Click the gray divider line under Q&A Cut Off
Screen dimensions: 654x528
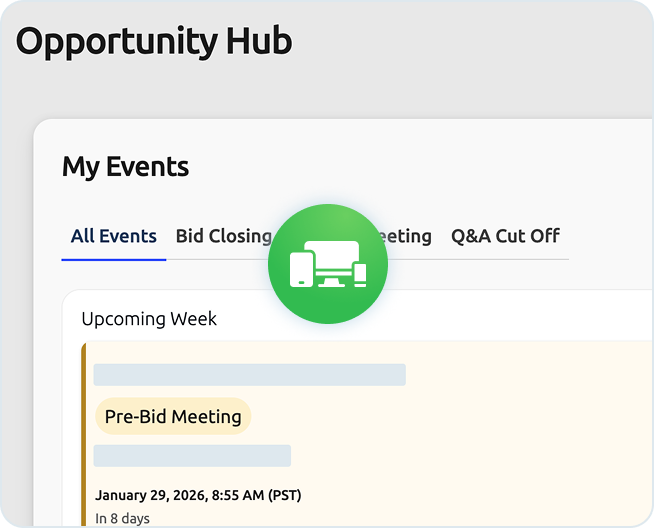click(505, 259)
